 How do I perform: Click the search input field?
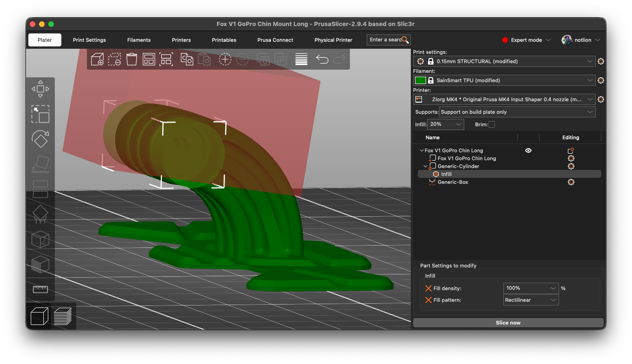(x=385, y=40)
